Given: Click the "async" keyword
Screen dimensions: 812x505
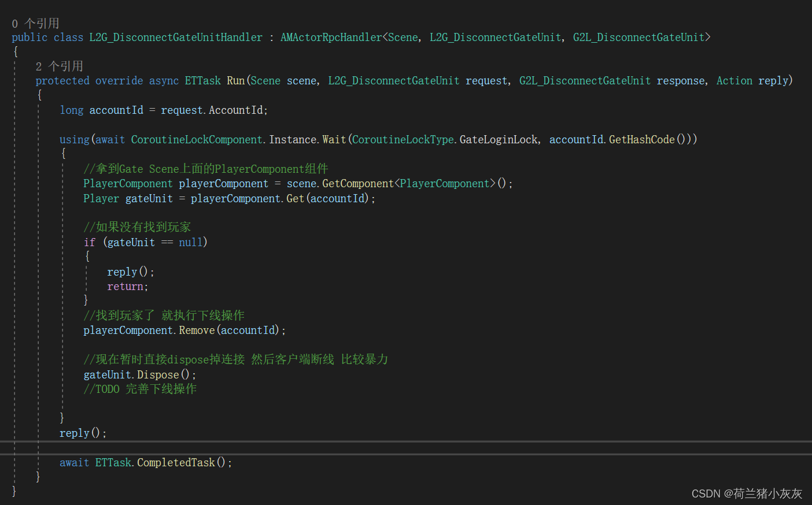Looking at the screenshot, I should coord(164,81).
